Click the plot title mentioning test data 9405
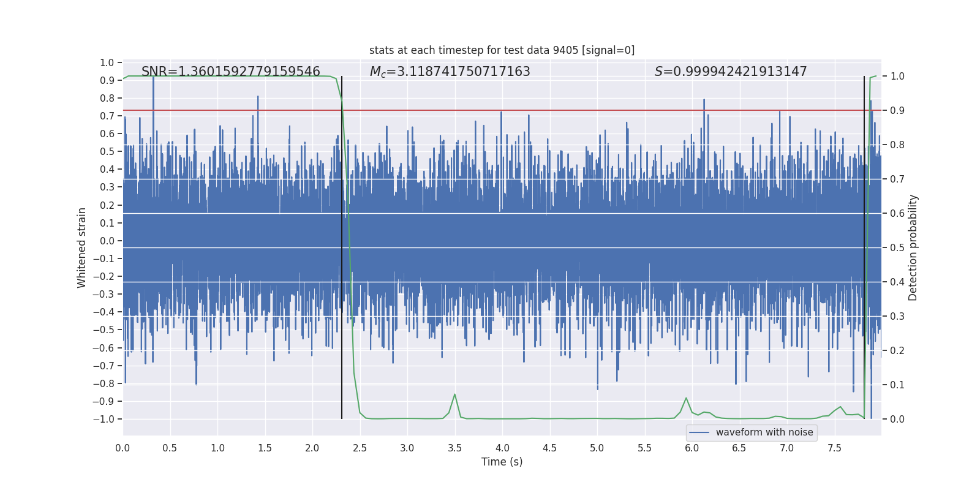 point(502,50)
